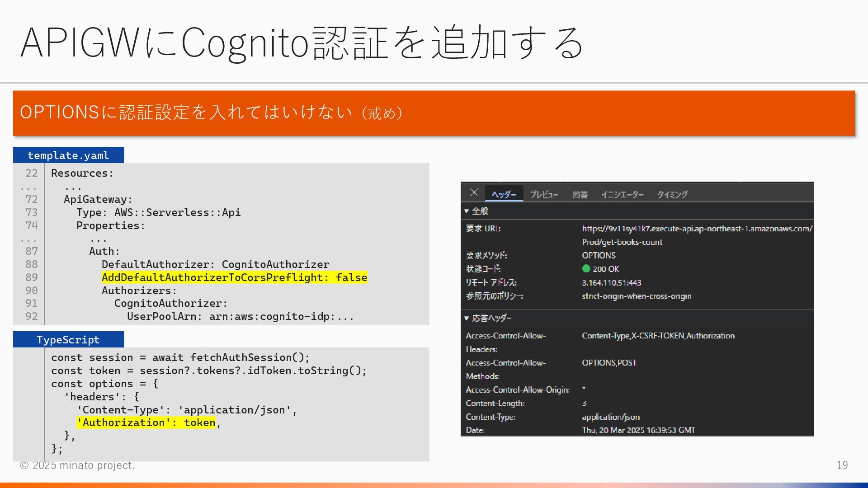Close the network details panel (X)
The height and width of the screenshot is (488, 868).
pyautogui.click(x=474, y=192)
